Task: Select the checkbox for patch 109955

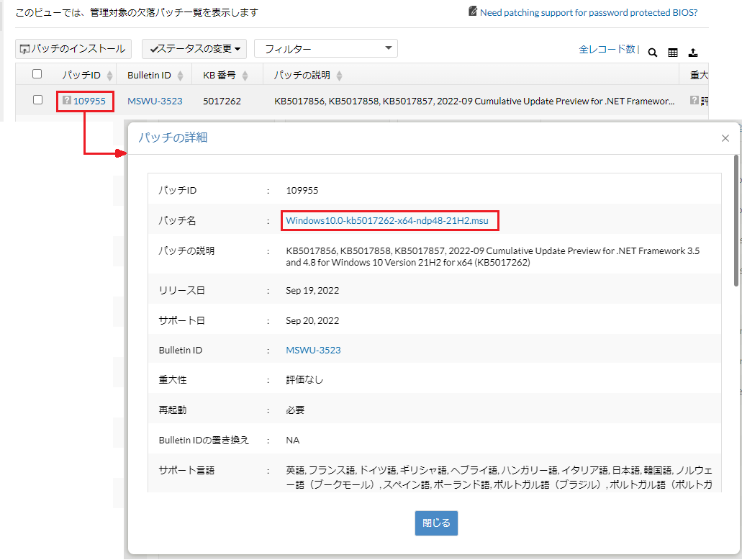Action: [37, 100]
